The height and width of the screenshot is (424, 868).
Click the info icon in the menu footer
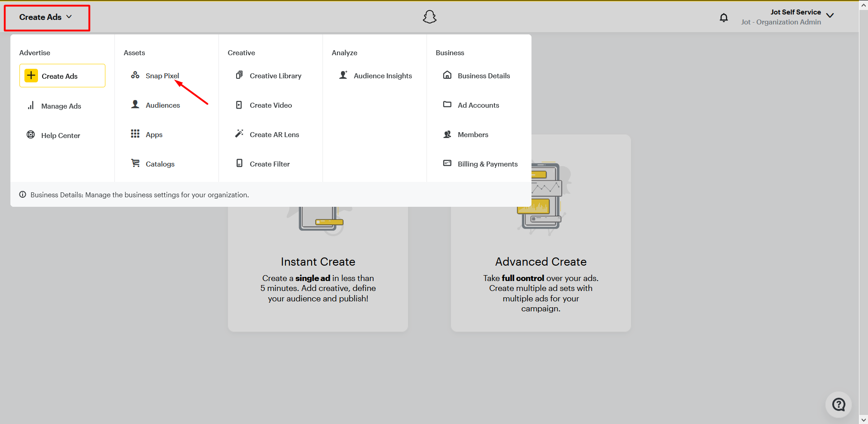[x=23, y=195]
